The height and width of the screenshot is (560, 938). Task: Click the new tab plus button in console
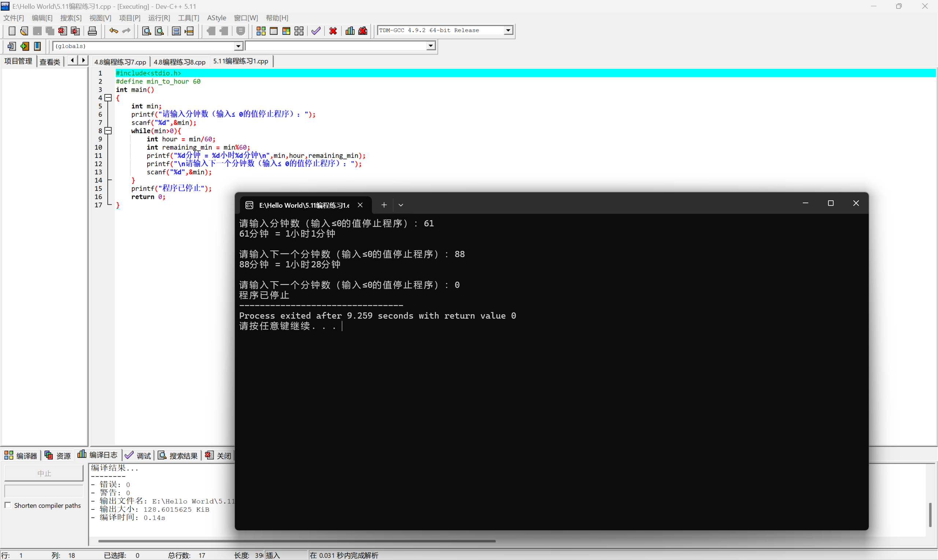click(384, 205)
